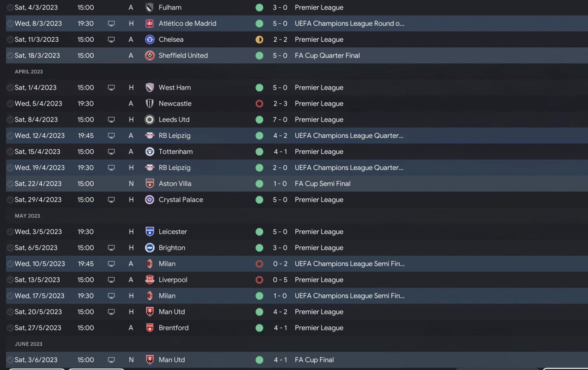Click the TV broadcast icon for West Ham match

click(111, 88)
